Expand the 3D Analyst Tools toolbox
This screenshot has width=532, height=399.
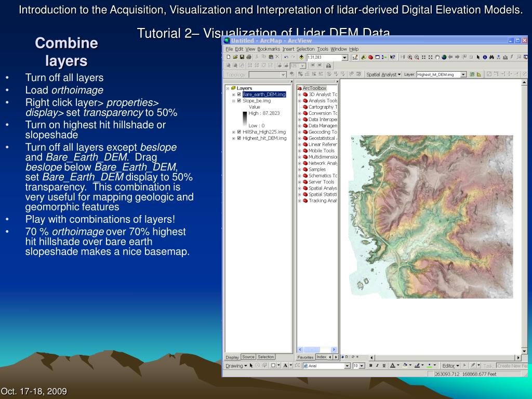pyautogui.click(x=300, y=95)
